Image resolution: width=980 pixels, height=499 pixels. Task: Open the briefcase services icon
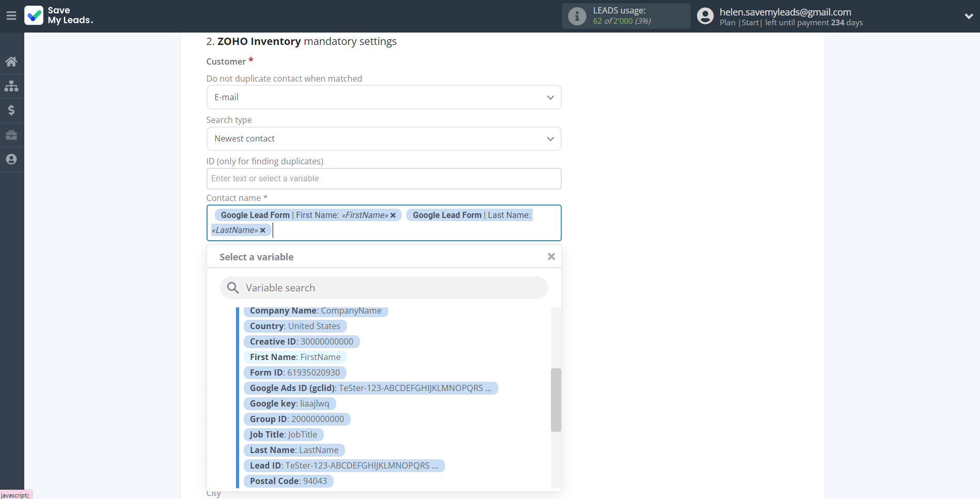click(11, 135)
